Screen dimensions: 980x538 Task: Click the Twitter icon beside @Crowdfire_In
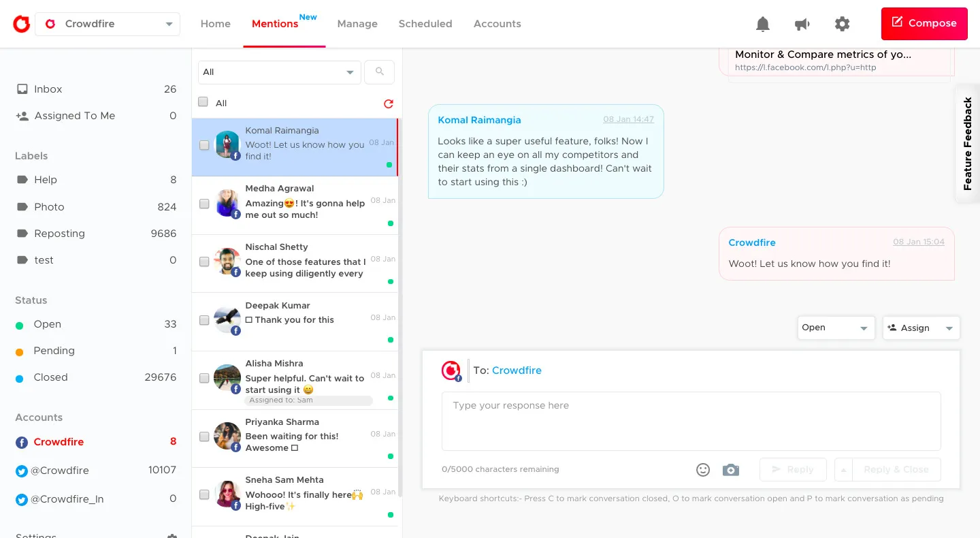tap(22, 500)
